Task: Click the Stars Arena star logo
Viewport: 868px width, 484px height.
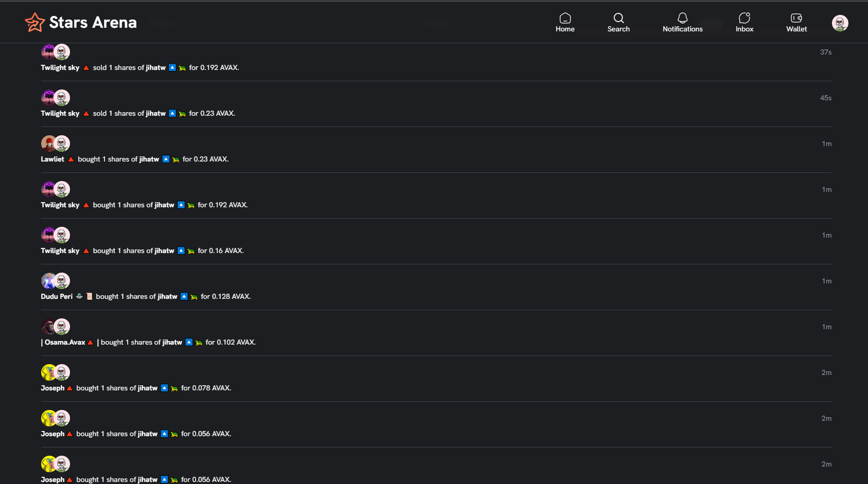Action: coord(34,22)
